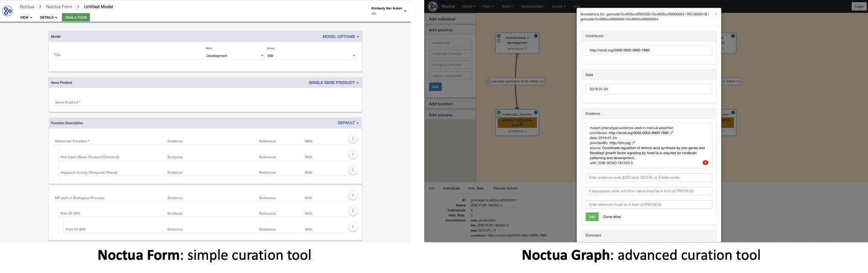Click gray icon on rhombomere 4 development node
The image size is (868, 273).
[x=499, y=41]
